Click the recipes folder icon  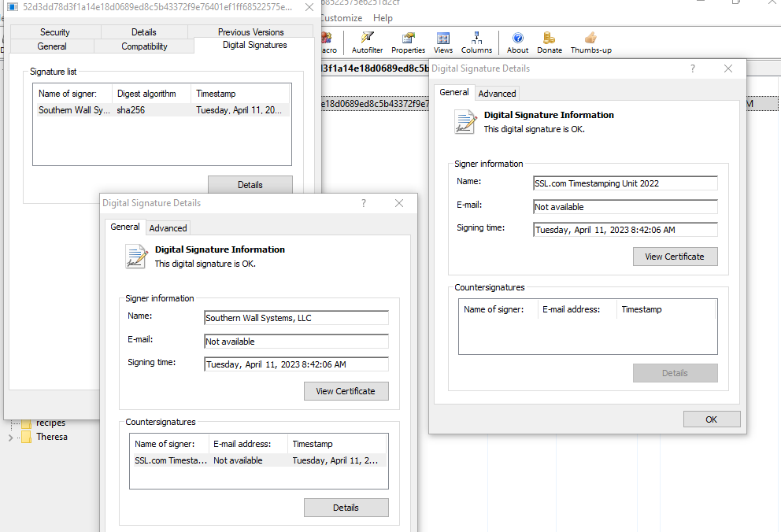coord(26,423)
